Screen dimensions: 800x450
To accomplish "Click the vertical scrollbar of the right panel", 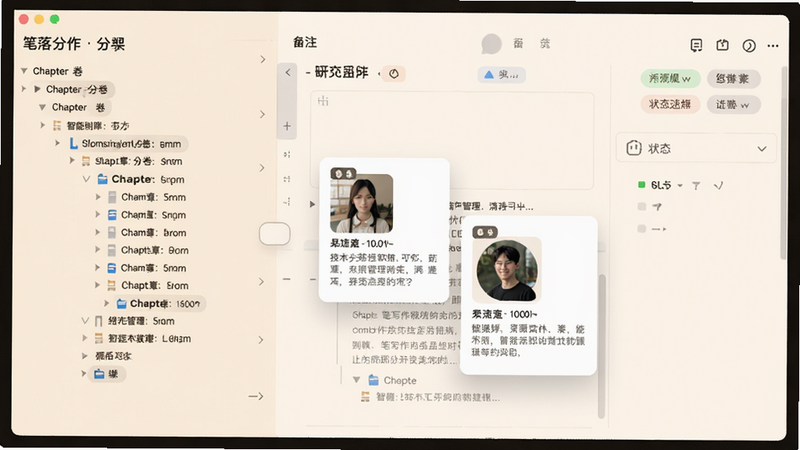I will tap(784, 163).
